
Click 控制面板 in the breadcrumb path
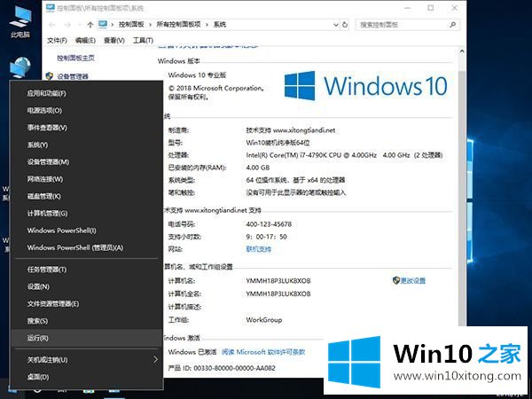coord(131,25)
